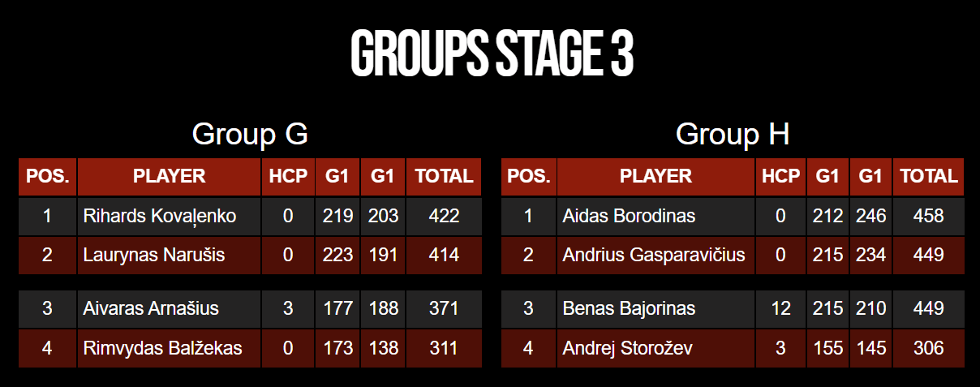Select Aidas Borodinas total score 458
Viewport: 980px width, 387px height.
point(928,216)
